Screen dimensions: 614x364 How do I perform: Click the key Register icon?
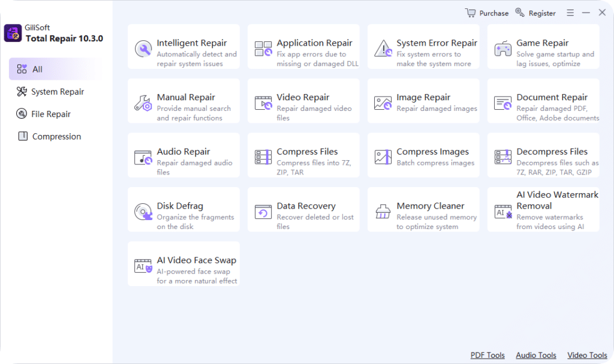click(x=520, y=13)
